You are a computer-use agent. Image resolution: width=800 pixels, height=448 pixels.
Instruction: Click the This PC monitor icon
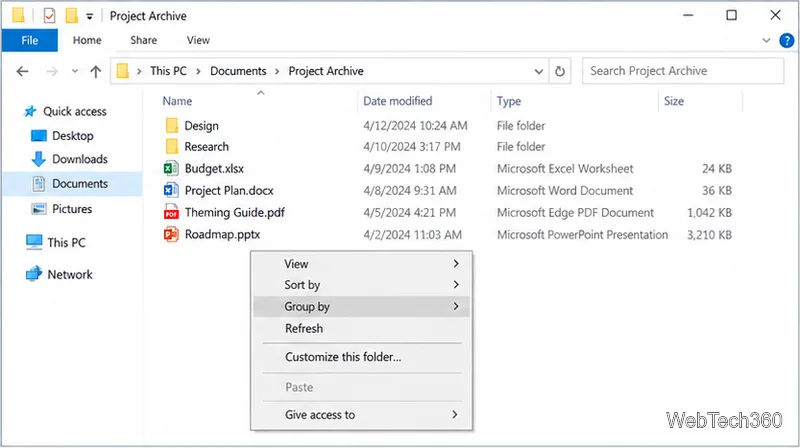coord(34,242)
